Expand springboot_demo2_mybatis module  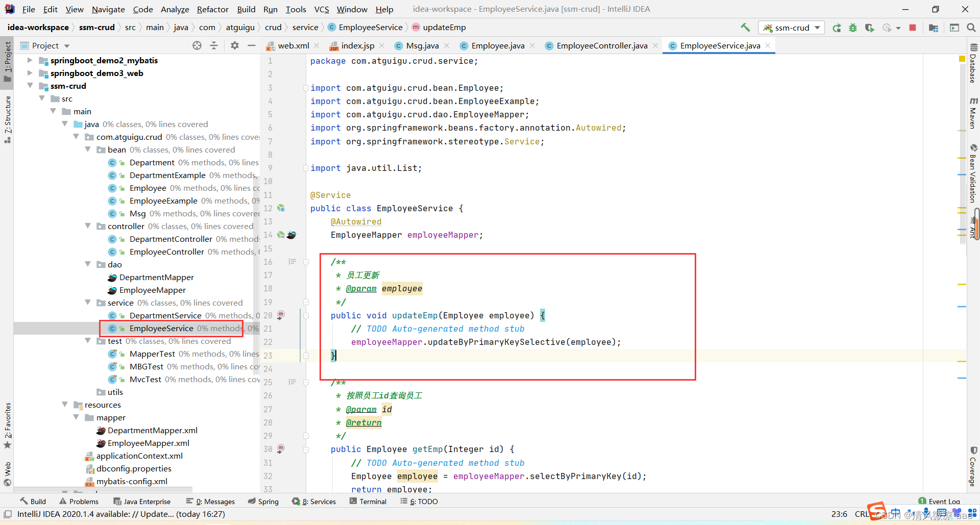(30, 60)
